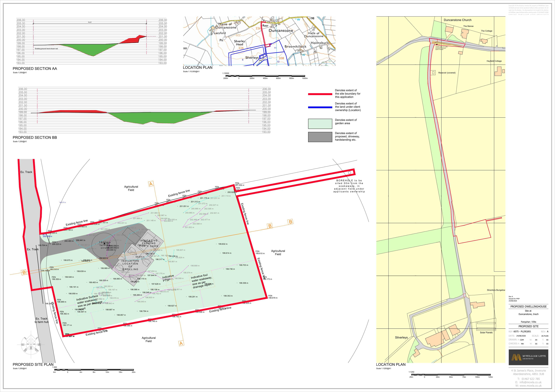
Task: Click the info@mcwla.co.uk email address
Action: 531,382
